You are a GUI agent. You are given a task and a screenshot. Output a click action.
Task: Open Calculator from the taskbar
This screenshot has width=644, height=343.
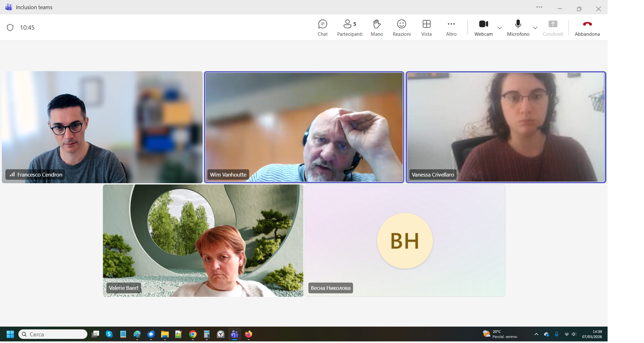pos(207,334)
